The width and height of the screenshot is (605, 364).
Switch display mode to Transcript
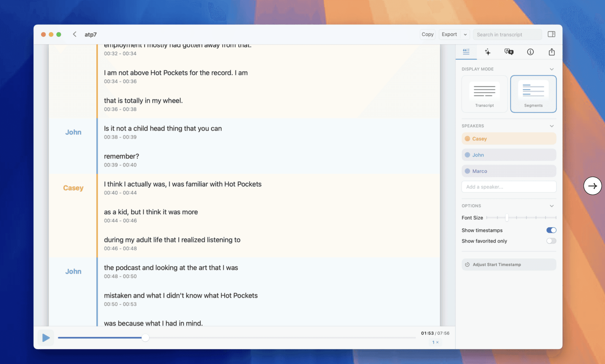point(484,94)
